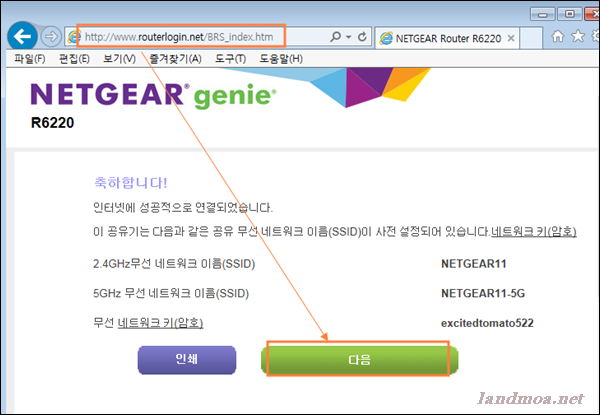
Task: Open Favorites with the star icon
Action: point(578,36)
